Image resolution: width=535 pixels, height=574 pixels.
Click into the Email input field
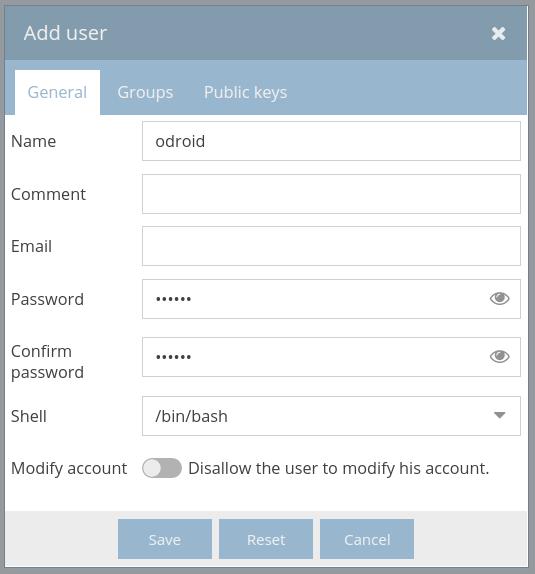[331, 246]
